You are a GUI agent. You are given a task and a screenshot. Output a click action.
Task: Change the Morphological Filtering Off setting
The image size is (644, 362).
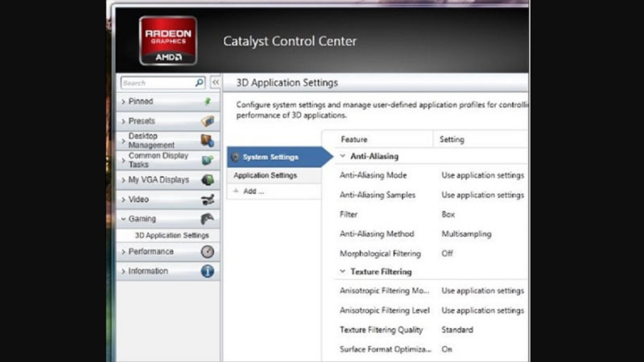coord(448,253)
